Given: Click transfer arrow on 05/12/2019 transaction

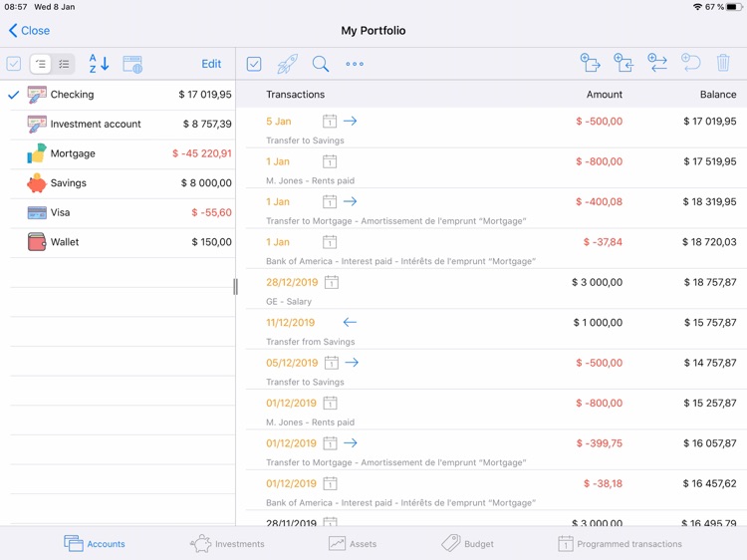Looking at the screenshot, I should (352, 363).
